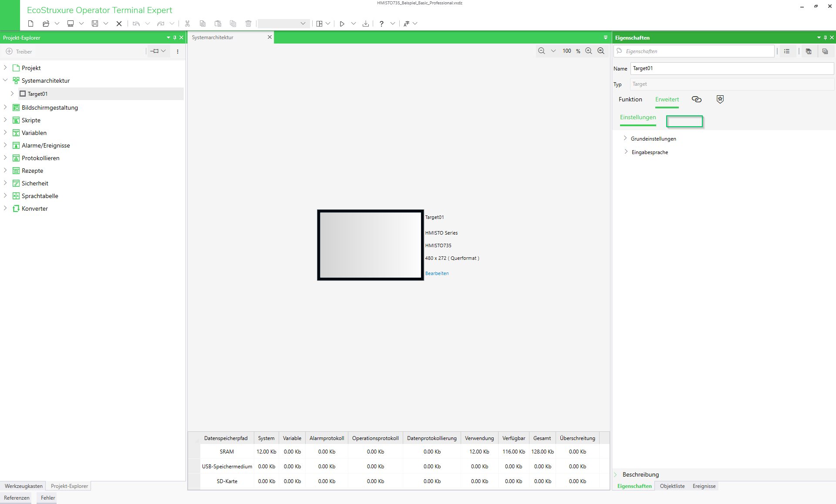Select Rezepte in the project tree
Image resolution: width=836 pixels, height=504 pixels.
(32, 171)
